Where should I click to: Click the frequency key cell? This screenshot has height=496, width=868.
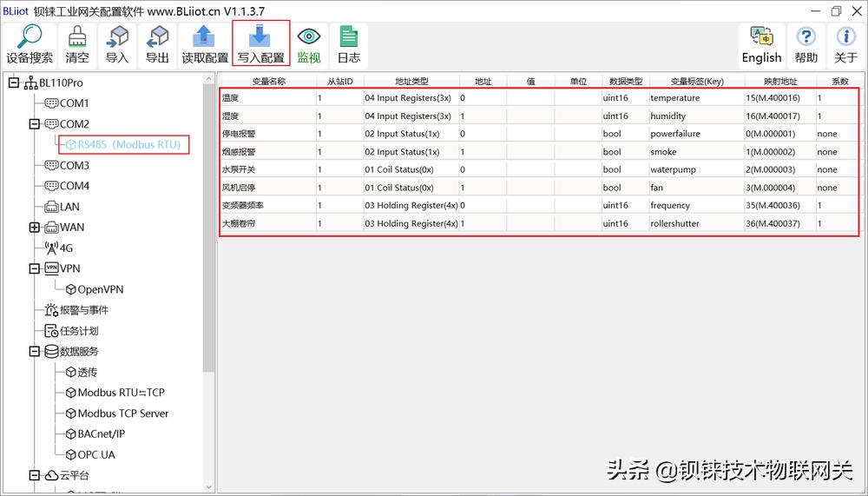[697, 205]
